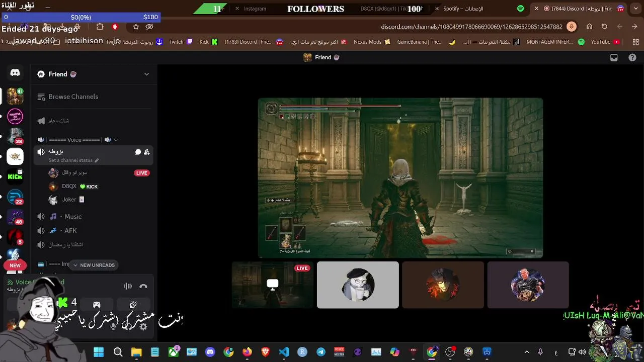Open the soundboard button
This screenshot has width=644, height=362.
click(x=133, y=305)
